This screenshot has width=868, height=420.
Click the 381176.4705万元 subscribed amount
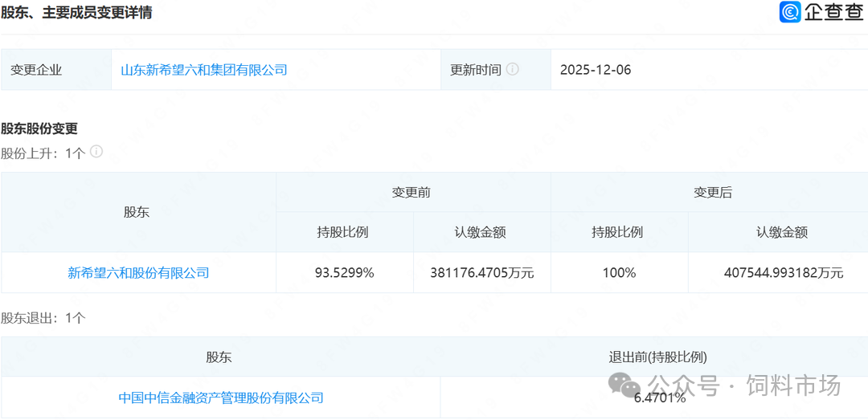(x=481, y=272)
